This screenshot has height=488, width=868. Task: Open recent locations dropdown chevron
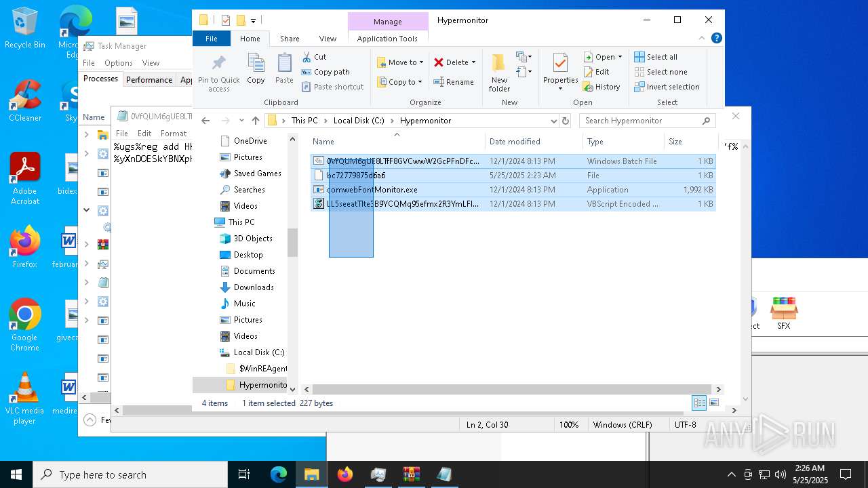coord(241,121)
